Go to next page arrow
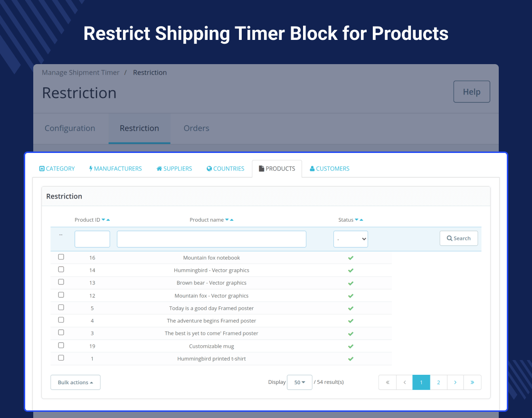Viewport: 532px width, 418px height. 456,382
